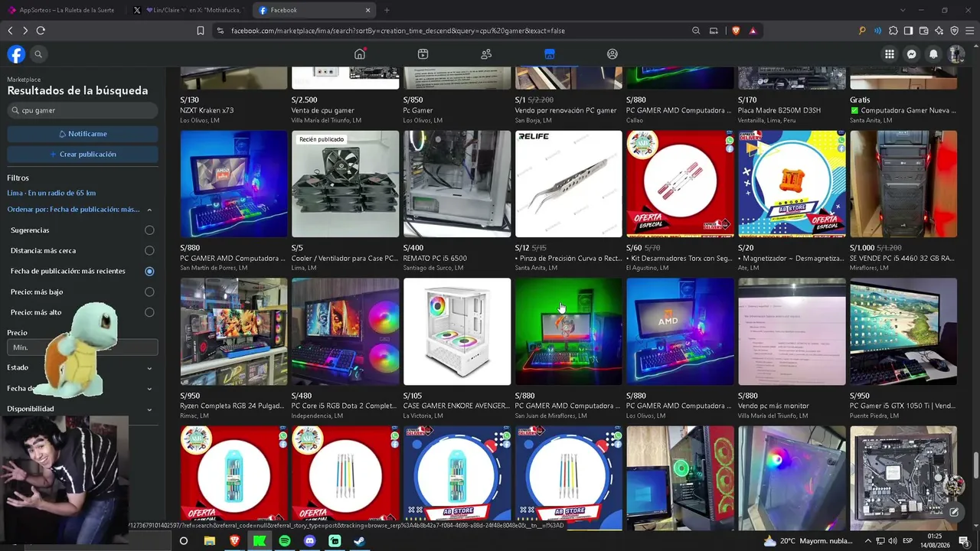Open the page zoom magnifier in the address bar
Image resolution: width=980 pixels, height=551 pixels.
pos(696,31)
